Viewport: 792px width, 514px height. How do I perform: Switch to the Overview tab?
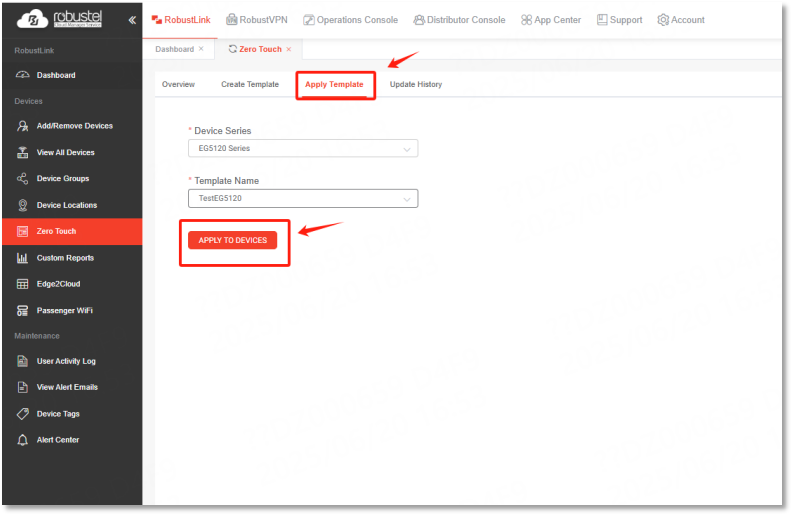178,84
